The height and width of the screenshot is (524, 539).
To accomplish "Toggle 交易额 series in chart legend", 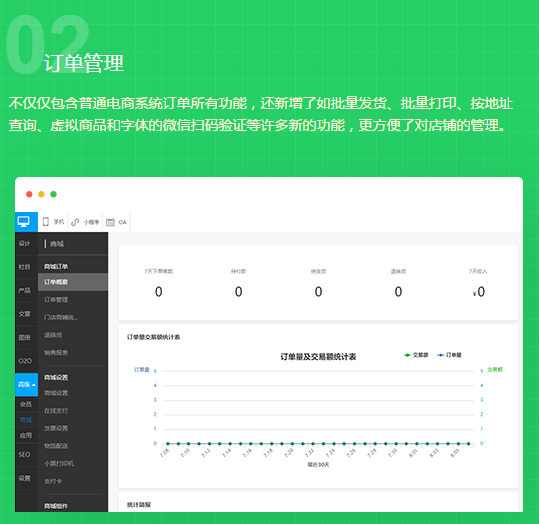I will 416,355.
